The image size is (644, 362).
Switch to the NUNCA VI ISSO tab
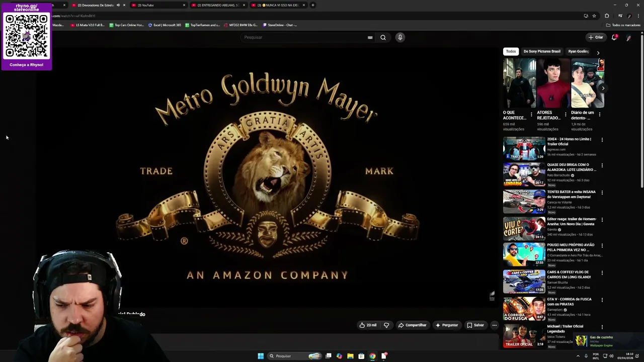coord(278,5)
